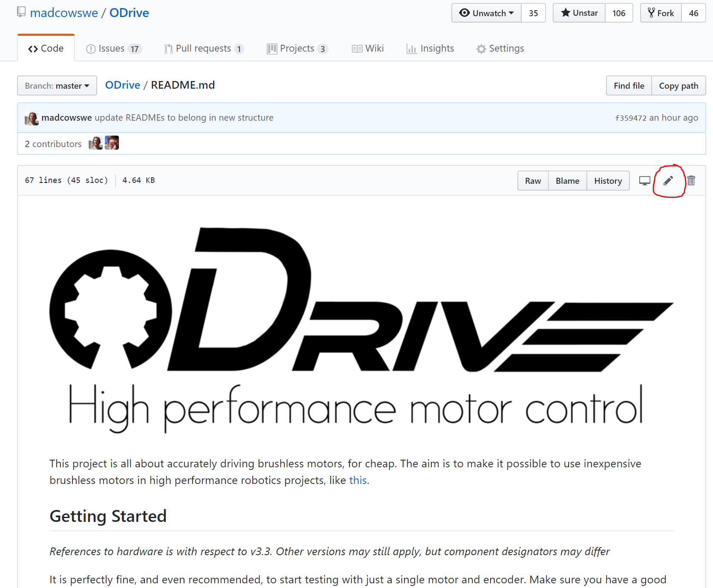Viewport: 713px width, 588px height.
Task: Click madcowswe owner link in header
Action: [64, 13]
